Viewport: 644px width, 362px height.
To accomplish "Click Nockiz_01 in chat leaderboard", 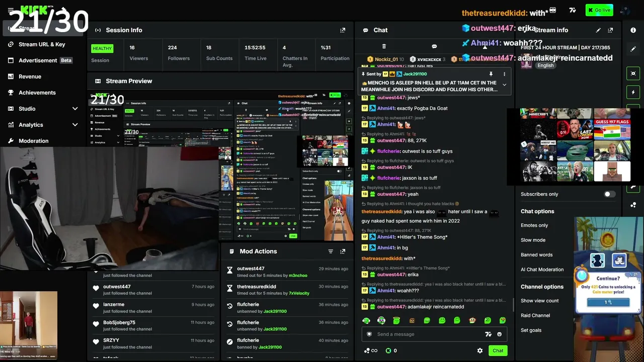I will click(386, 59).
